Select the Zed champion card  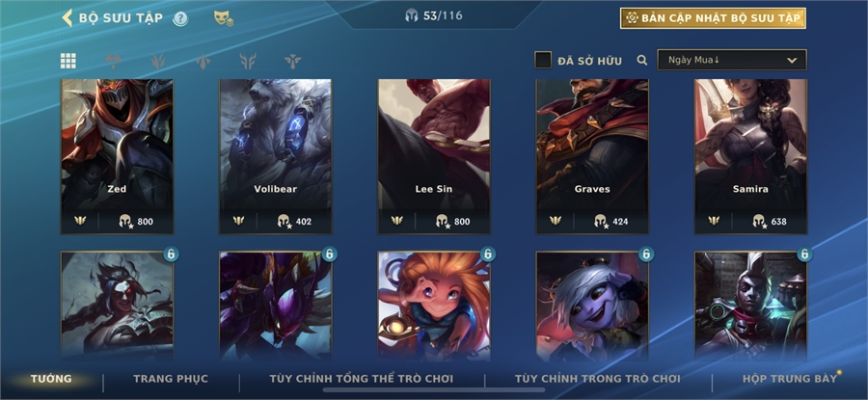[x=117, y=156]
